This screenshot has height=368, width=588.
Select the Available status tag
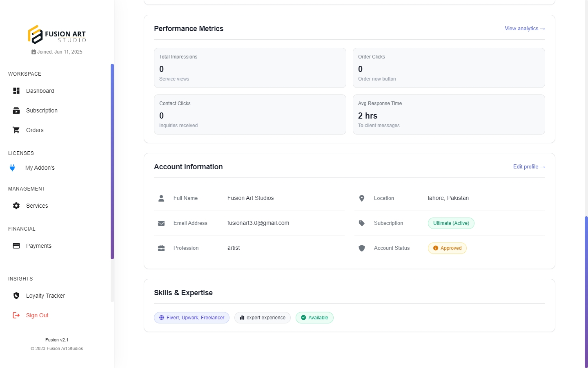click(314, 318)
